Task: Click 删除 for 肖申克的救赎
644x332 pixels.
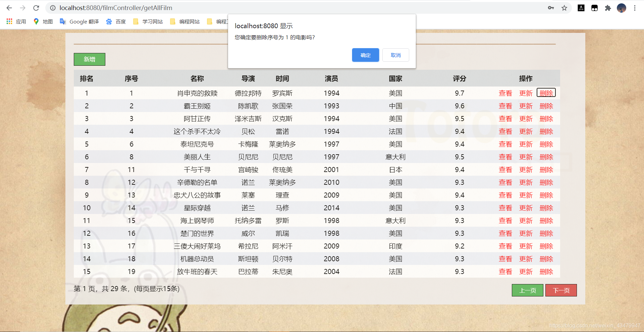Action: (x=546, y=93)
